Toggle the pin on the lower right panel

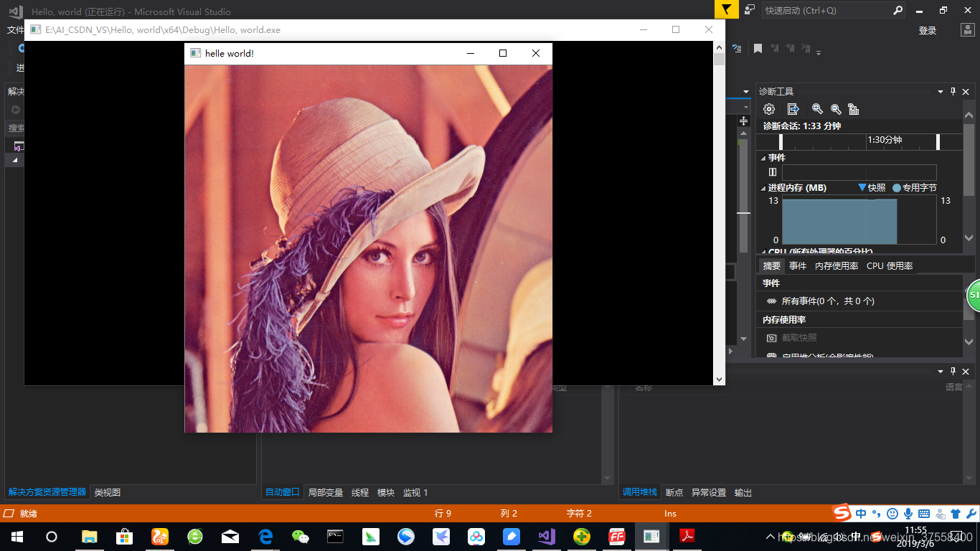click(953, 371)
